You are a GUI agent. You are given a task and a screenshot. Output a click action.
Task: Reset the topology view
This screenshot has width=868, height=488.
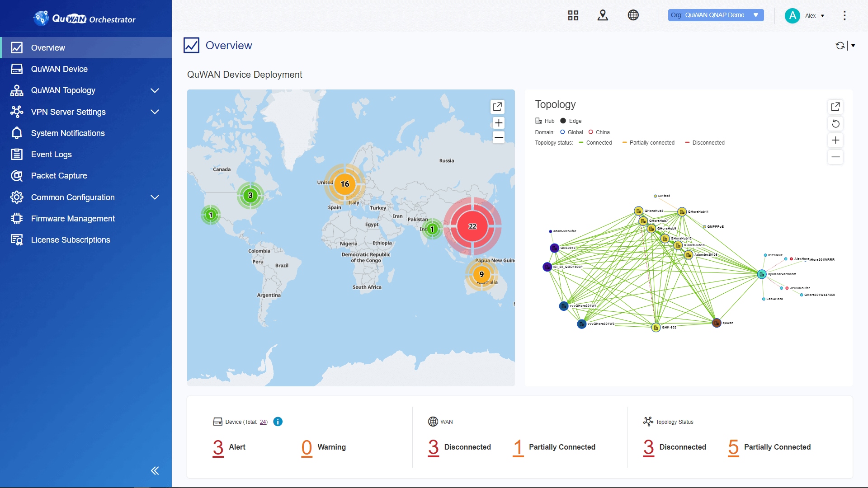pos(835,124)
